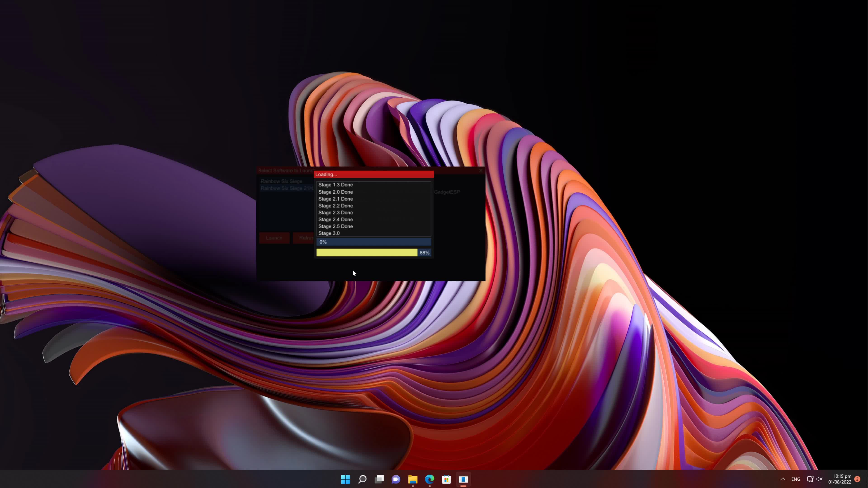Click the Launch button
Screen dimensions: 868x488
pos(274,238)
